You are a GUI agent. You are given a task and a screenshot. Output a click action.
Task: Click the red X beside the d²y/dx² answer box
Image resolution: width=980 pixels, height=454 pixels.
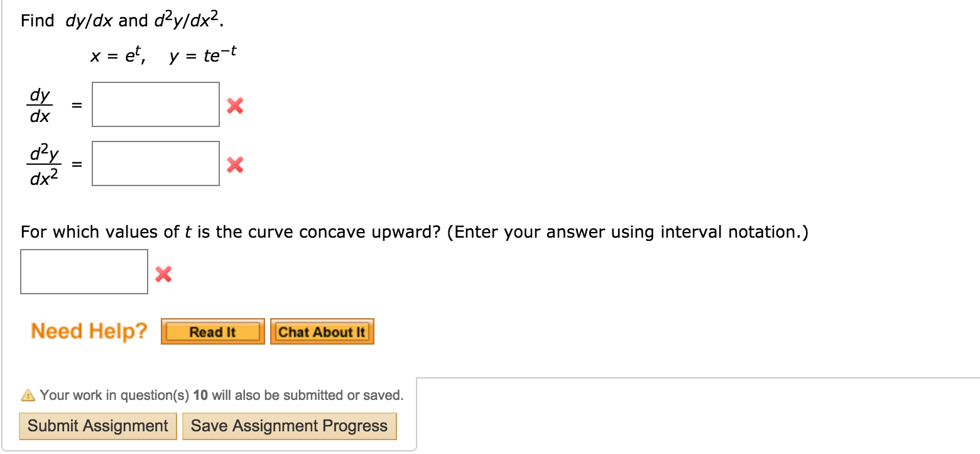[234, 165]
